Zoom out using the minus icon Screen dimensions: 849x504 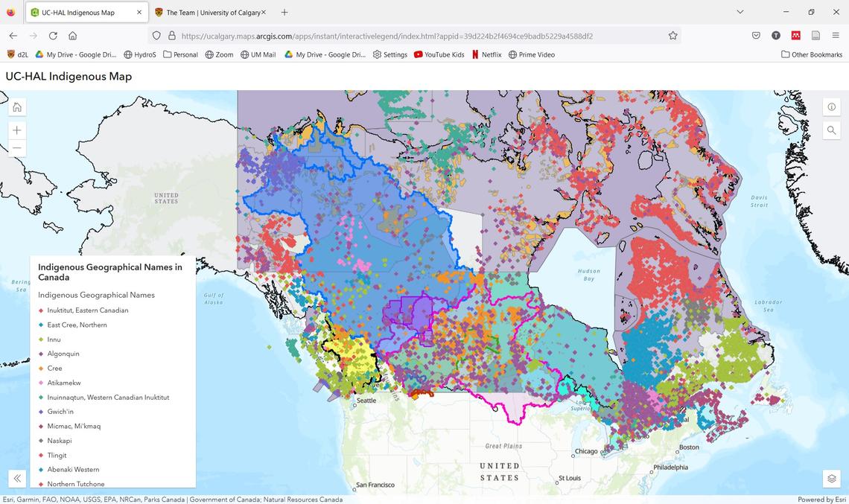16,147
